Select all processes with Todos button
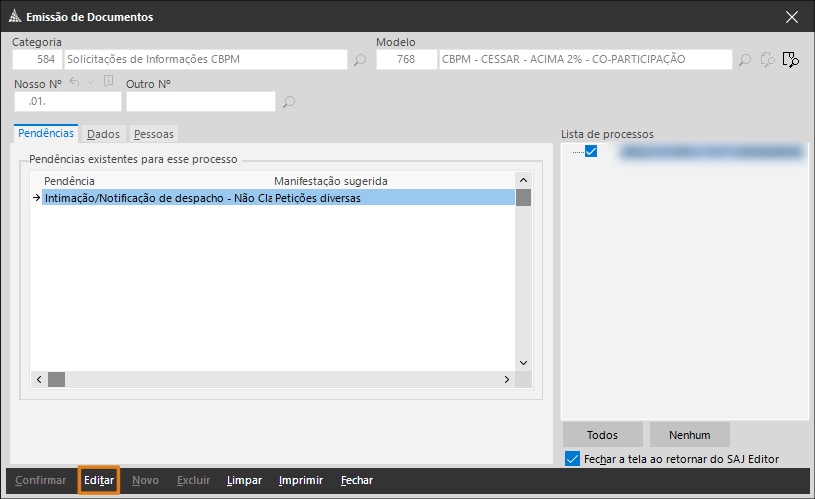 click(x=602, y=435)
